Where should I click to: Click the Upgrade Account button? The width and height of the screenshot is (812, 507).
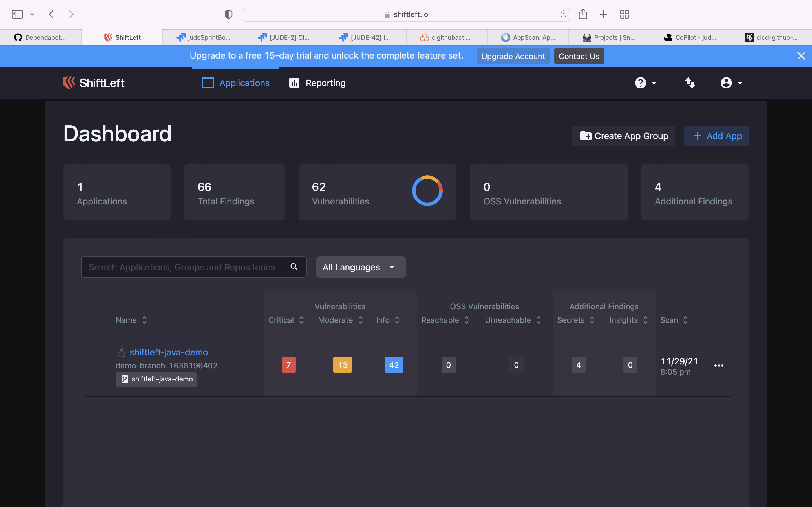click(513, 56)
